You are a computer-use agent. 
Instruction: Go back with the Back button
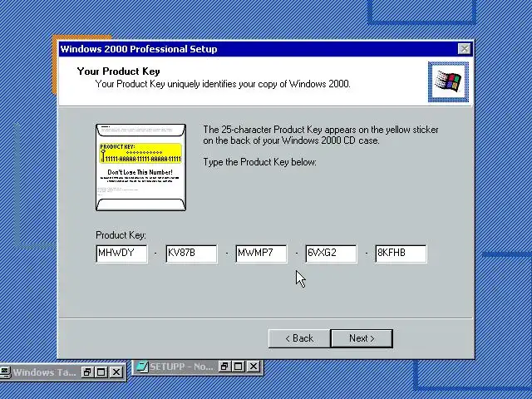coord(299,338)
